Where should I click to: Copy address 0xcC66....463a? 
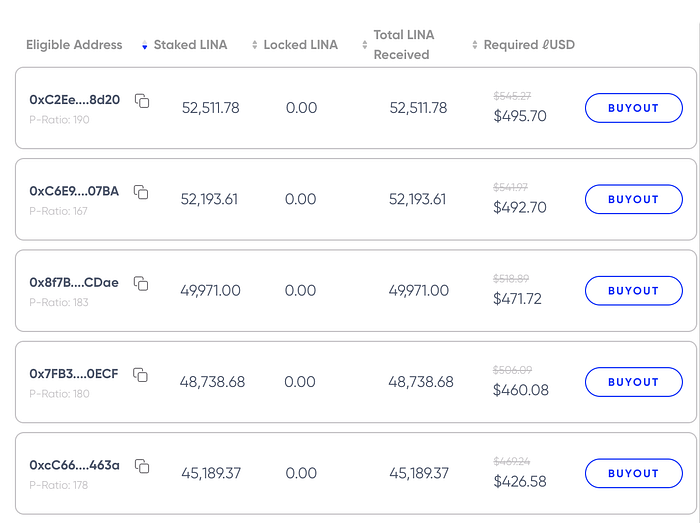pos(142,466)
